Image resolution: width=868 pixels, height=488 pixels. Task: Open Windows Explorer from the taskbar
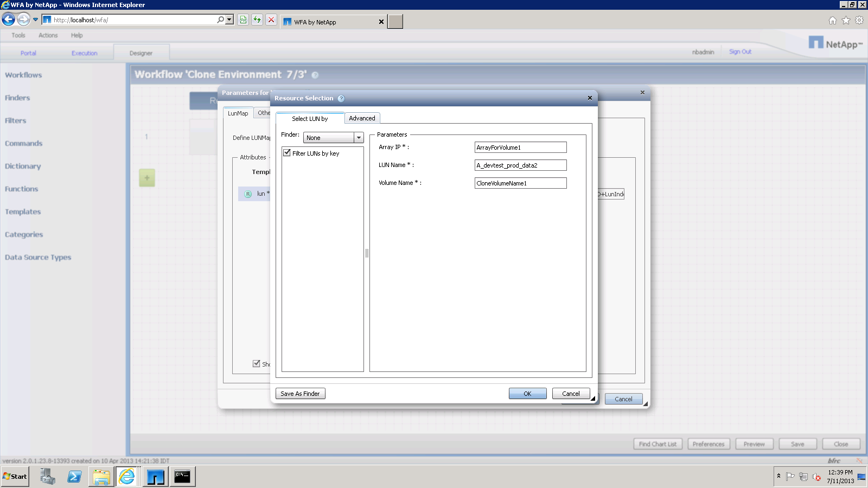tap(101, 477)
